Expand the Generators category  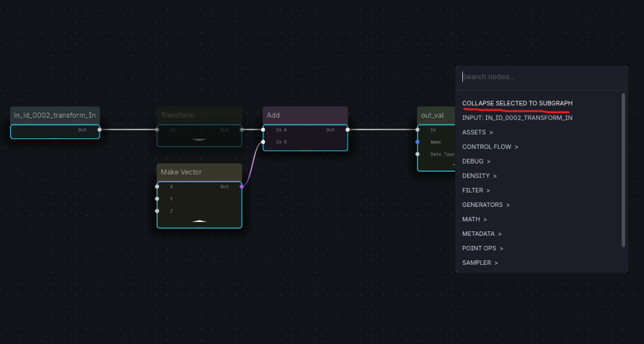(486, 204)
